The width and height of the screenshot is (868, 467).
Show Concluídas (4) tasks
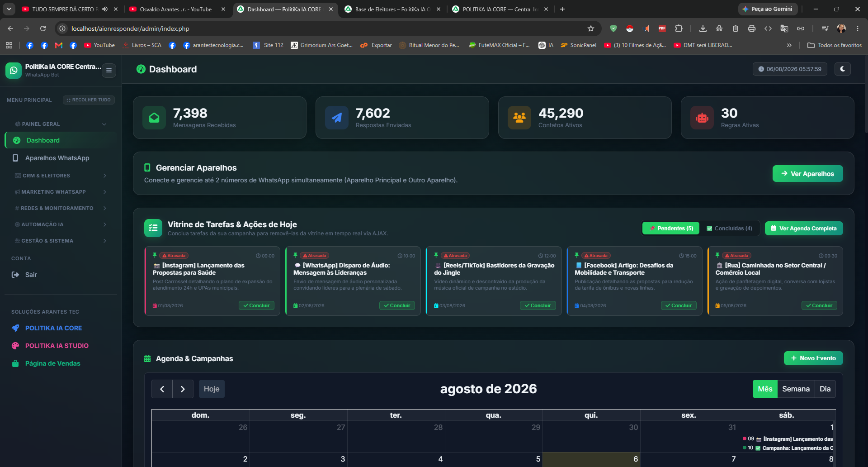(729, 229)
